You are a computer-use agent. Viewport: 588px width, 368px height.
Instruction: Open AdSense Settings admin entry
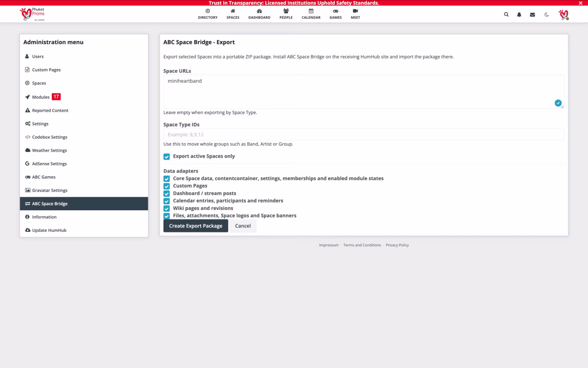(84, 164)
